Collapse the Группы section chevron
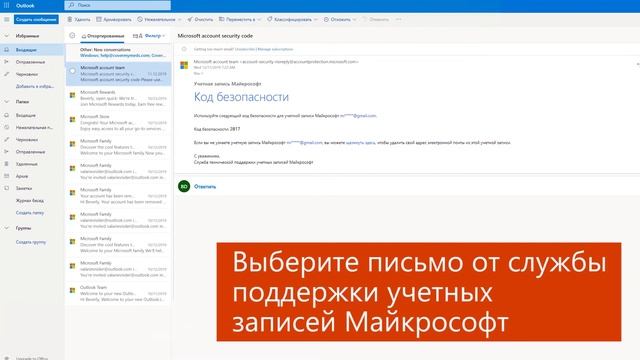This screenshot has height=360, width=640. point(7,228)
